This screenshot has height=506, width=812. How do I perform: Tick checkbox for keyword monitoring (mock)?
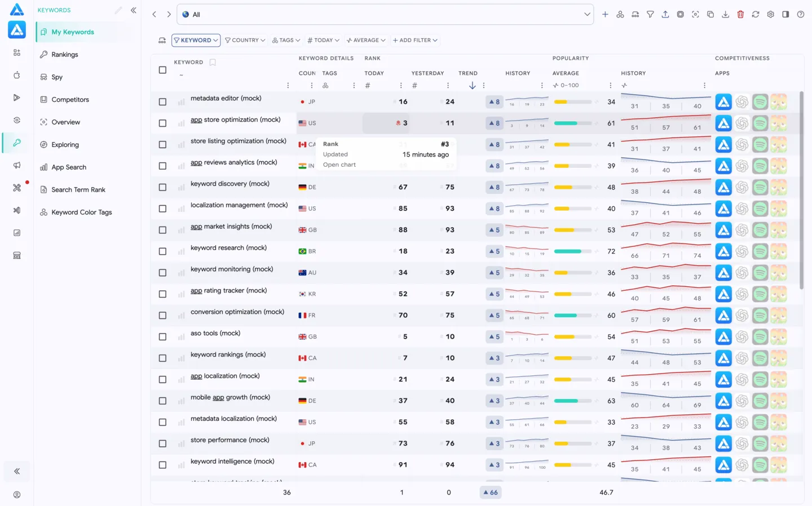[162, 273]
